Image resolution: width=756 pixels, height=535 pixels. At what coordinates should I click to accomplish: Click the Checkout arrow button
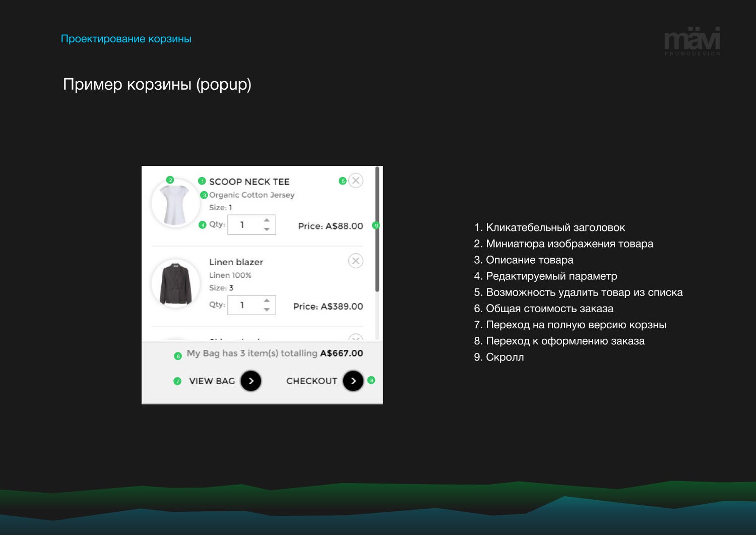(x=353, y=381)
